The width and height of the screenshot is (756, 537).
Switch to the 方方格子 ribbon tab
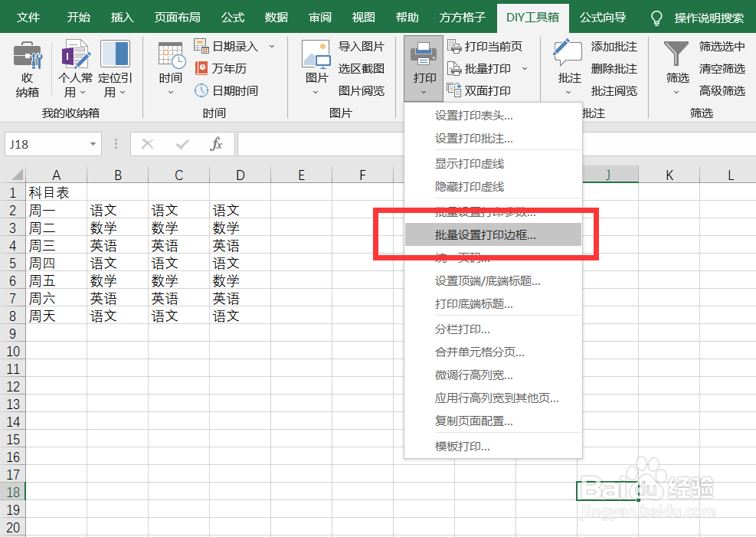(x=462, y=17)
